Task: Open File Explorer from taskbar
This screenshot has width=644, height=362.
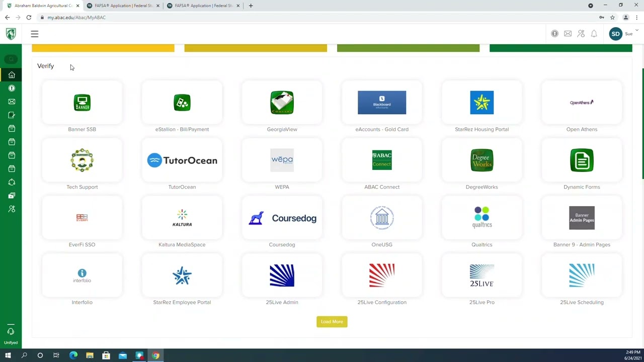Action: (x=90, y=355)
